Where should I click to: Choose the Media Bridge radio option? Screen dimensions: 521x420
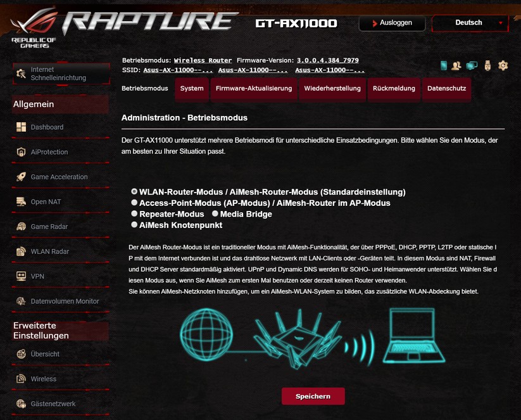(x=215, y=213)
